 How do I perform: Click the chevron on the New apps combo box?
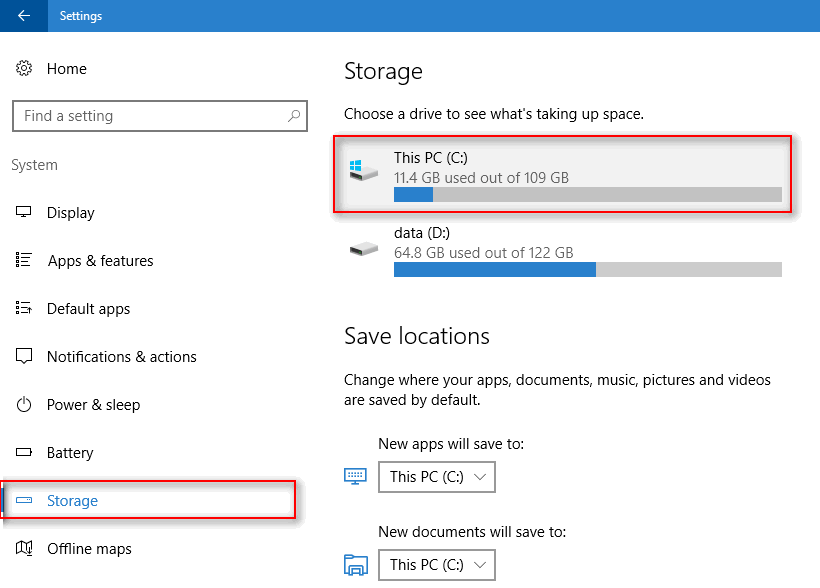coord(480,477)
